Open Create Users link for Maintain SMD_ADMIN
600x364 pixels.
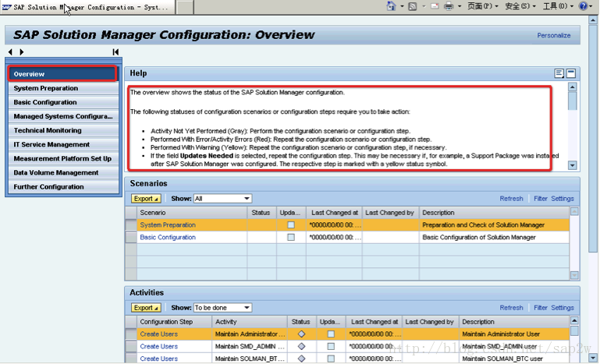pos(159,346)
